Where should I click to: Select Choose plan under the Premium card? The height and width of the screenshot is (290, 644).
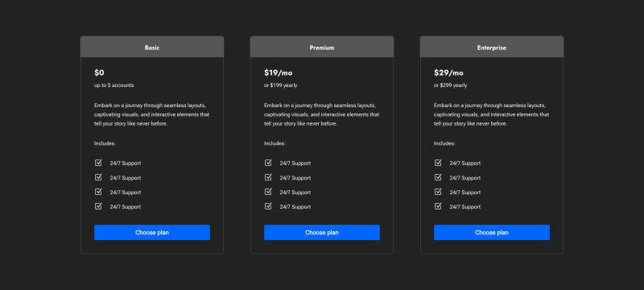coord(322,233)
